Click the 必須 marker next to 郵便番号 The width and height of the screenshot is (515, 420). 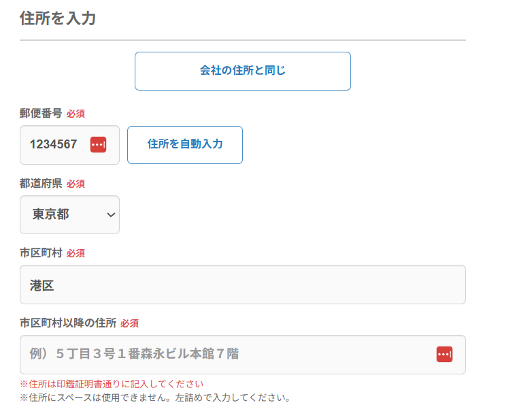[x=76, y=114]
